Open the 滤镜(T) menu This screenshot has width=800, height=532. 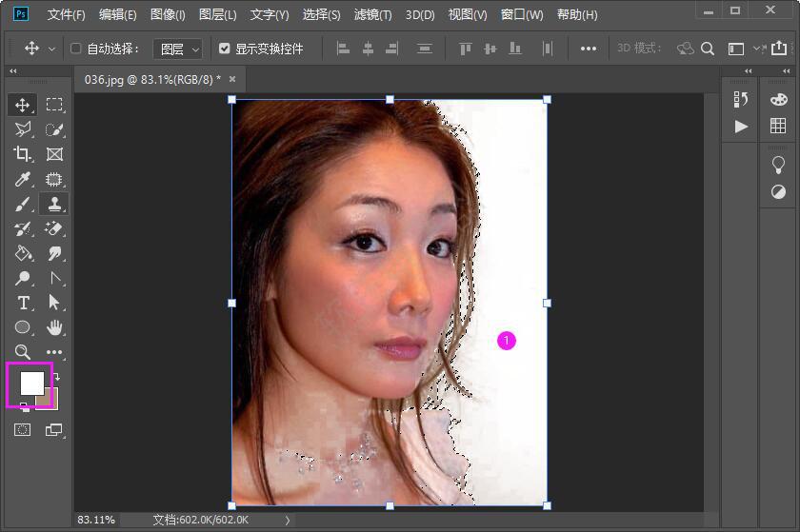tap(372, 15)
